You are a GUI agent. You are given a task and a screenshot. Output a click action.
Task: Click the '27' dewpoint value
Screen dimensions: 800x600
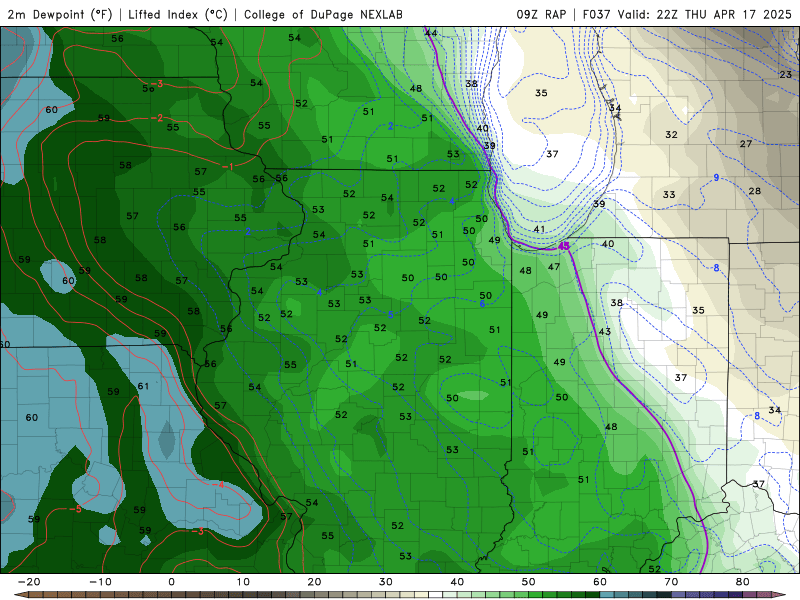(746, 144)
